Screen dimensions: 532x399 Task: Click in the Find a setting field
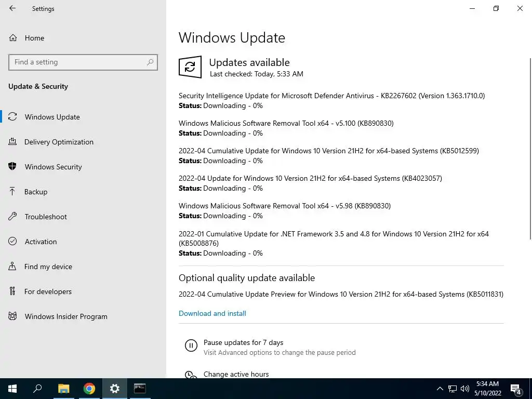[x=83, y=62]
